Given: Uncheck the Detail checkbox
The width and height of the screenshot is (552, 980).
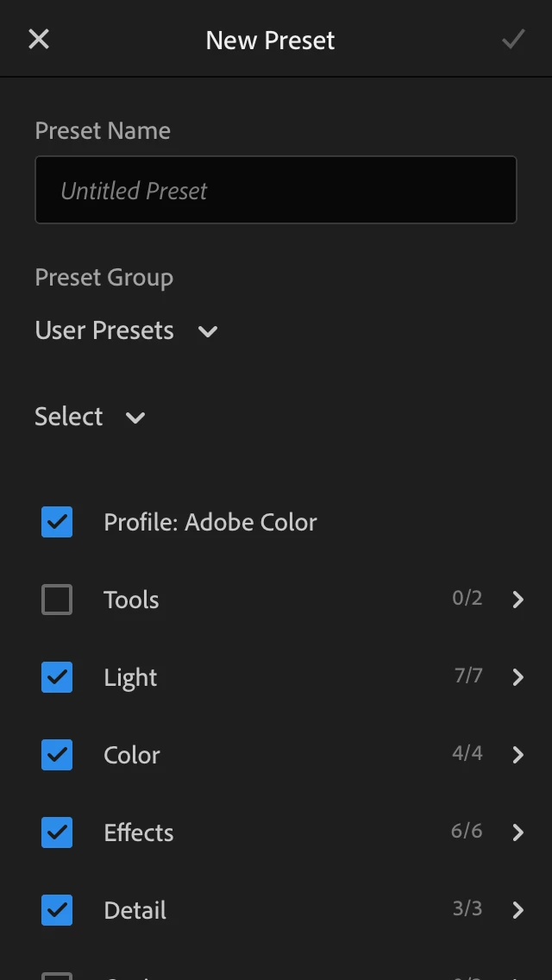Looking at the screenshot, I should [x=57, y=910].
